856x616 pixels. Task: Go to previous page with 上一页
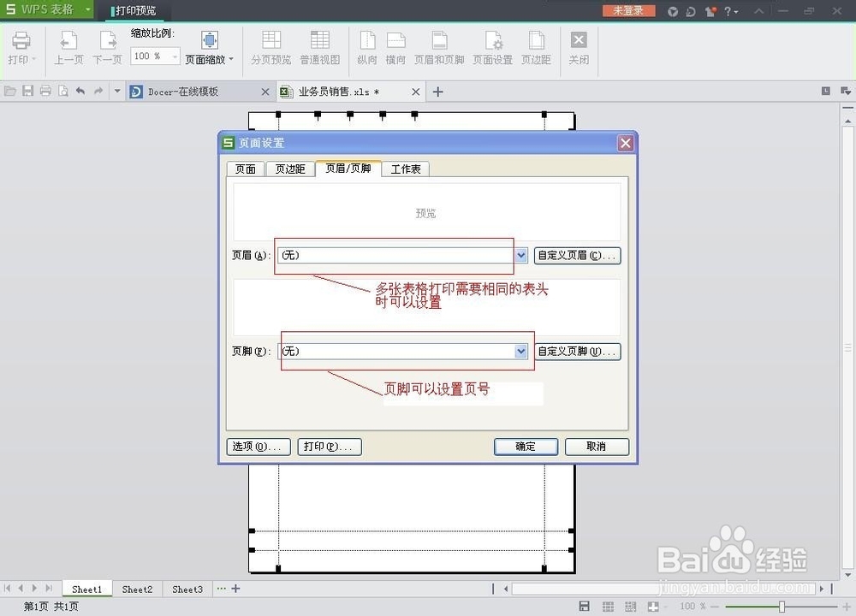pyautogui.click(x=68, y=49)
